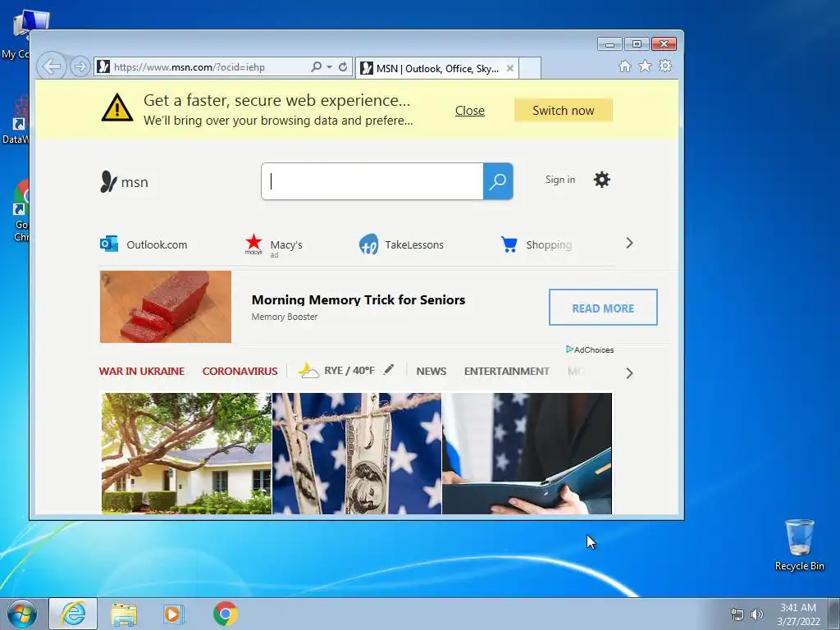This screenshot has width=840, height=630.
Task: Open MSN page settings gear
Action: (x=601, y=180)
